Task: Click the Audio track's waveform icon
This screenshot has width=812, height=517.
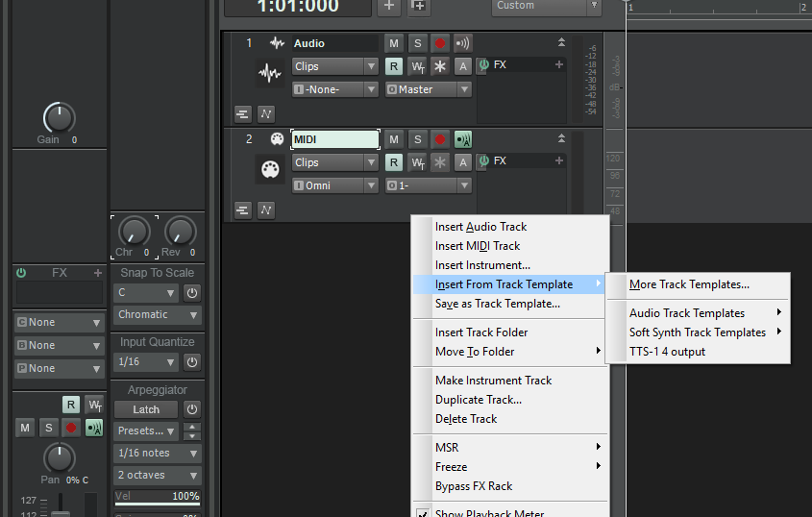Action: click(269, 74)
